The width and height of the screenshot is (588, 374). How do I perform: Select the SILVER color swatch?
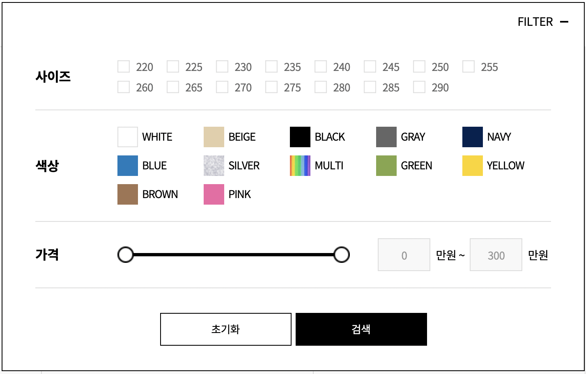click(x=214, y=166)
